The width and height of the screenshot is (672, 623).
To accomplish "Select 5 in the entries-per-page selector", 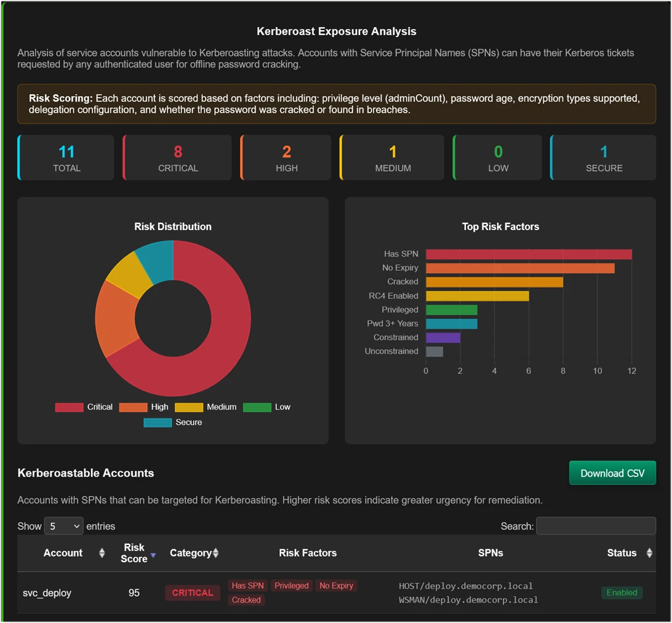I will 64,526.
